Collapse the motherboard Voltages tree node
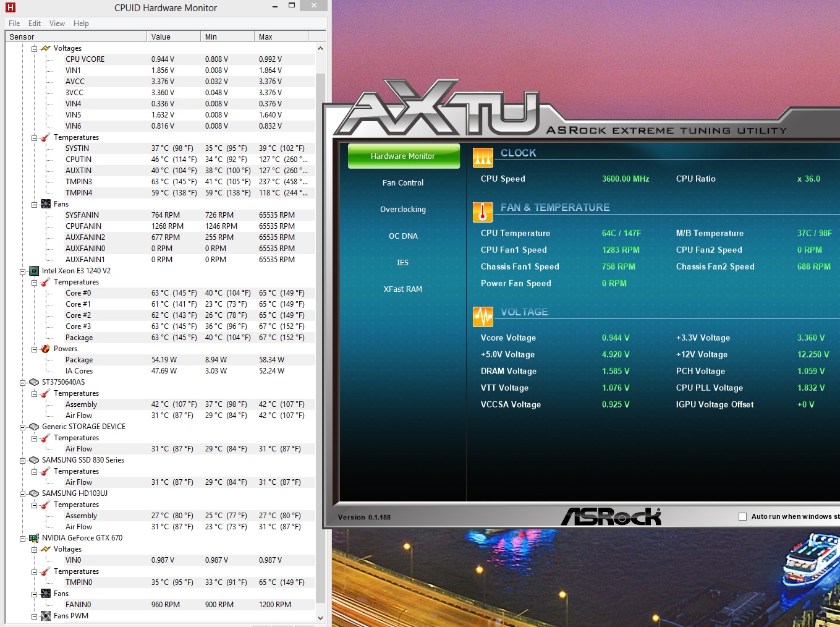840x627 pixels. click(x=35, y=48)
